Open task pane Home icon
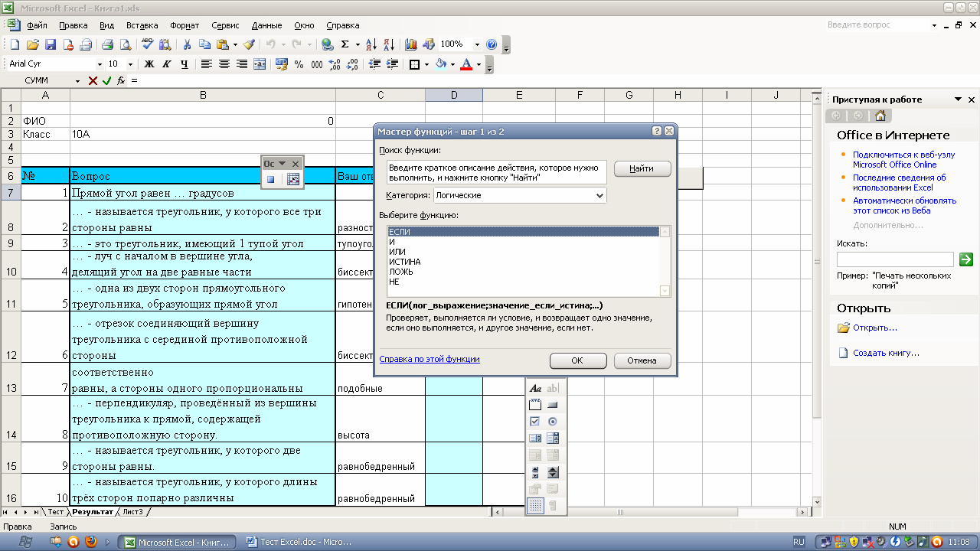The height and width of the screenshot is (551, 980). click(x=880, y=116)
